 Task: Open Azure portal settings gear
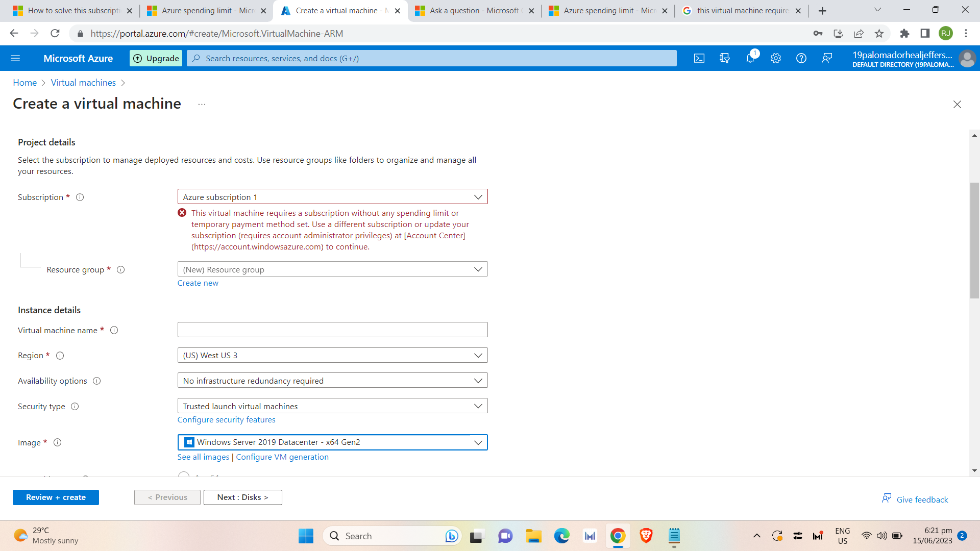pos(776,58)
